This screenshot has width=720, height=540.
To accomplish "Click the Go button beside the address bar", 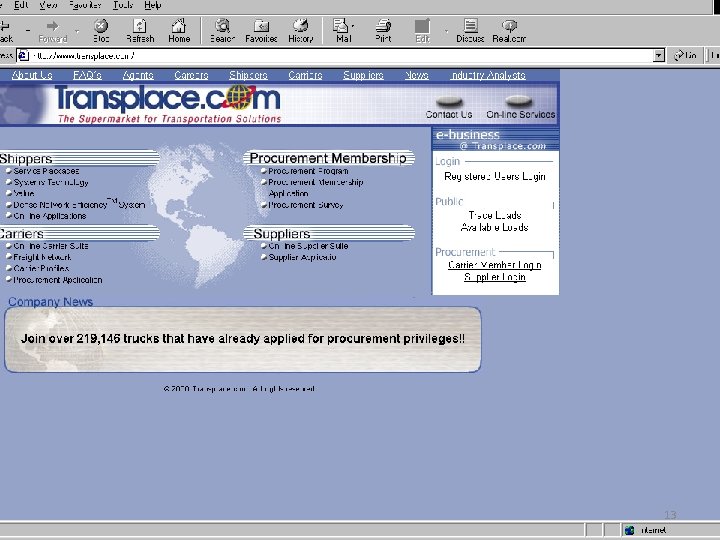I will tap(686, 56).
